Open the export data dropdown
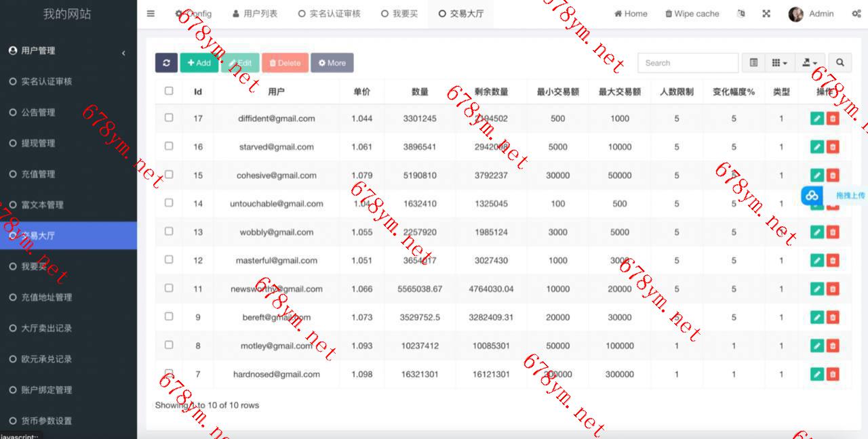 [810, 63]
